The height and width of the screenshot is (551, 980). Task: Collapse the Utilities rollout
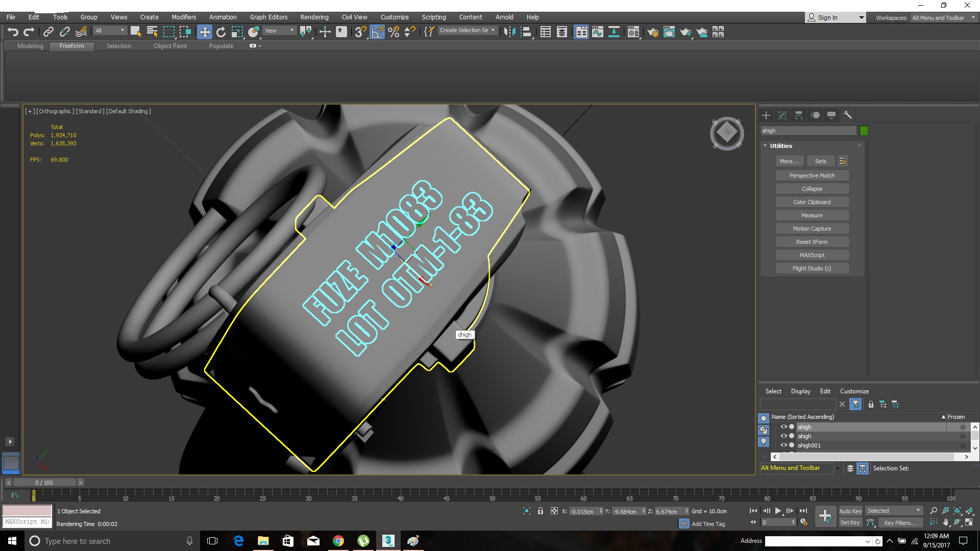coord(780,146)
